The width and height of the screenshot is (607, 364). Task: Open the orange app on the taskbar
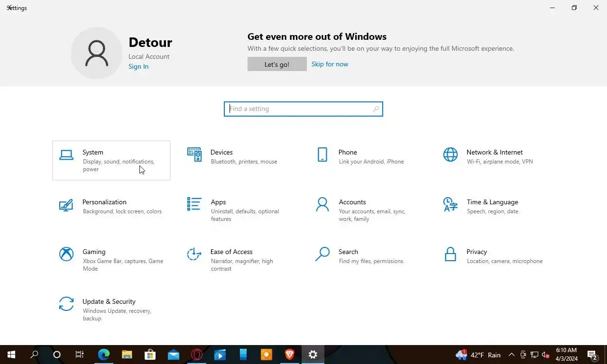[x=267, y=355]
